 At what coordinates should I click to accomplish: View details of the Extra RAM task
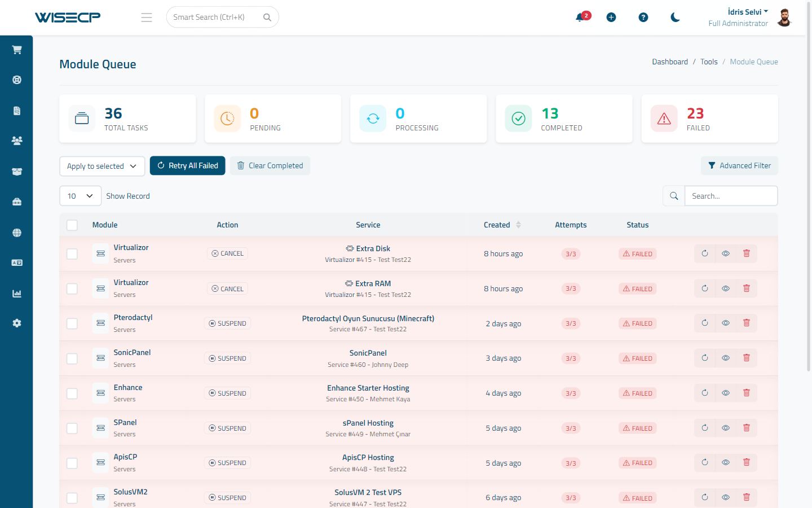click(x=726, y=288)
